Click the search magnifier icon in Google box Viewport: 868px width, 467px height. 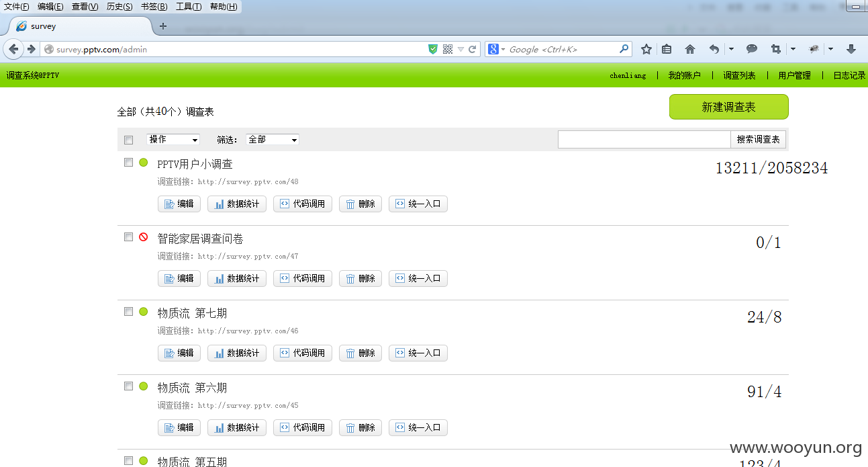624,49
